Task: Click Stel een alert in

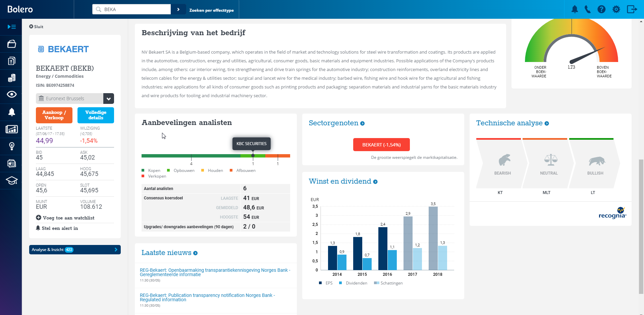Action: tap(57, 228)
